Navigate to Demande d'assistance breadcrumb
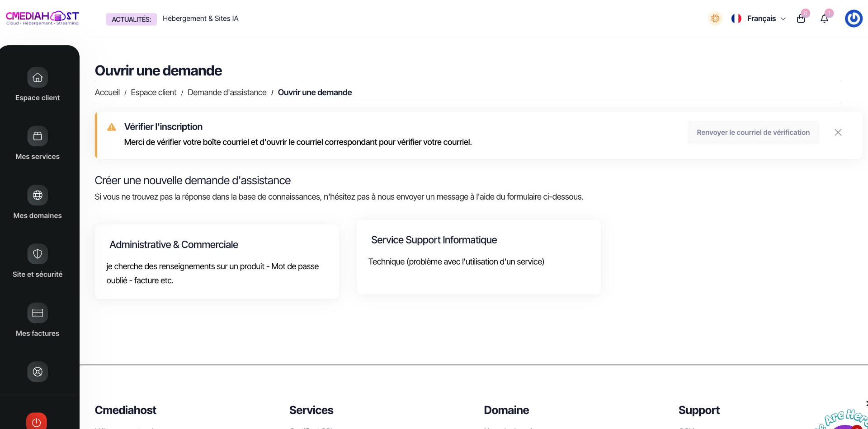The width and height of the screenshot is (868, 429). tap(227, 93)
